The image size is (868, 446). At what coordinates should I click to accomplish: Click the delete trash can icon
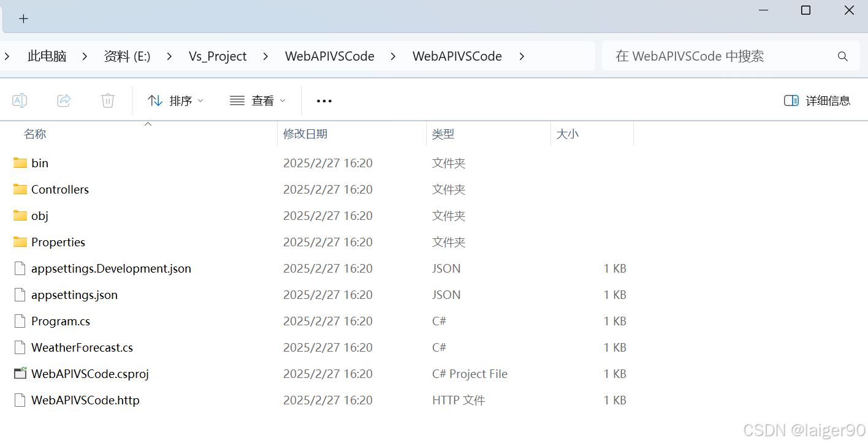(x=108, y=100)
